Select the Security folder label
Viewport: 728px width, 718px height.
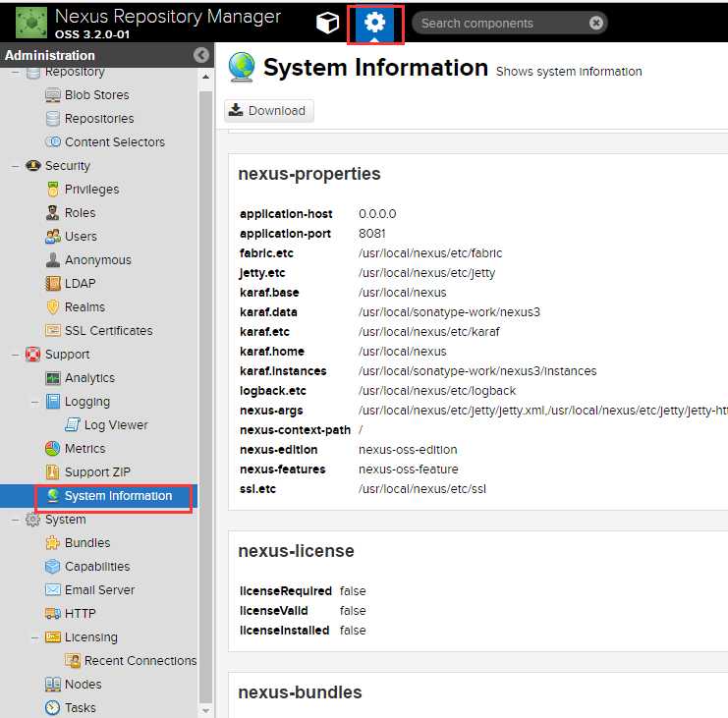[x=68, y=166]
